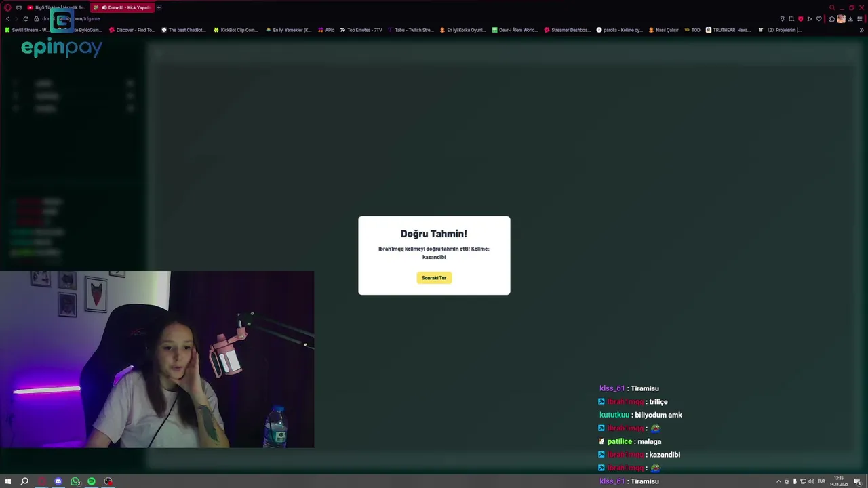Reload the current page

pos(26,19)
